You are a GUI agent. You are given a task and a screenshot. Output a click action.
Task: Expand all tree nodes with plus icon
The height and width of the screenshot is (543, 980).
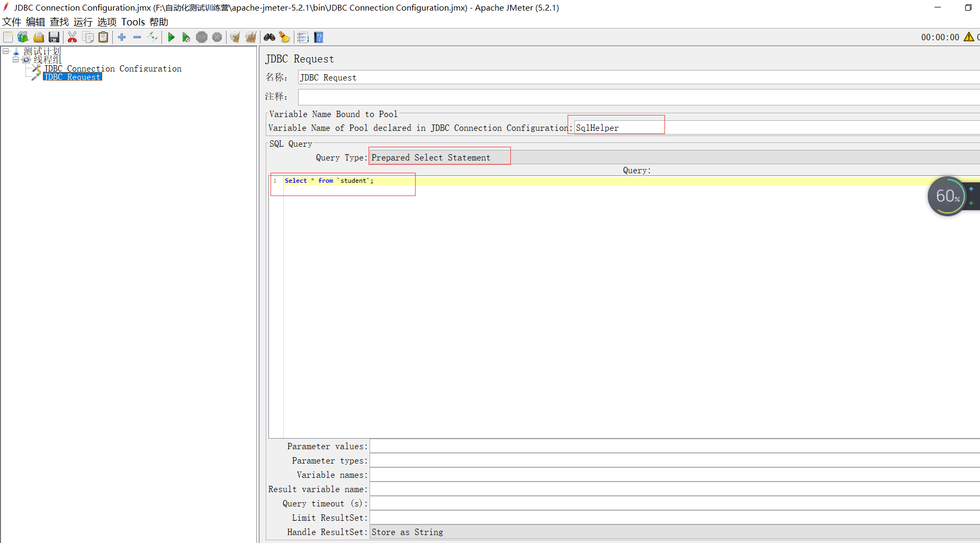pos(122,37)
